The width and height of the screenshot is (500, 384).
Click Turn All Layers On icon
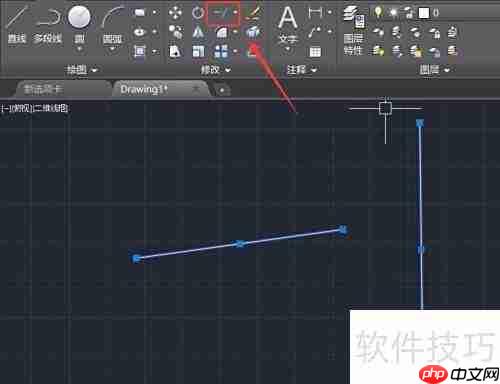[x=378, y=51]
